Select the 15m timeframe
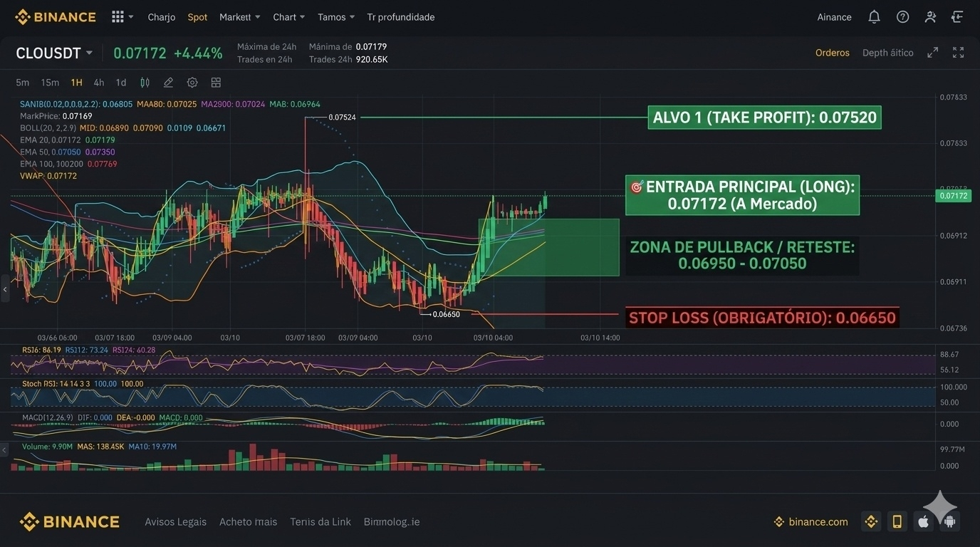This screenshot has height=547, width=980. (x=50, y=83)
